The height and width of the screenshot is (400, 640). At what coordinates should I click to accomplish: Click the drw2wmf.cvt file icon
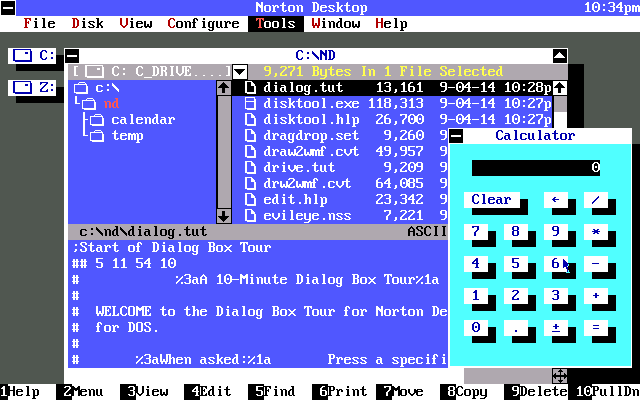tap(250, 184)
